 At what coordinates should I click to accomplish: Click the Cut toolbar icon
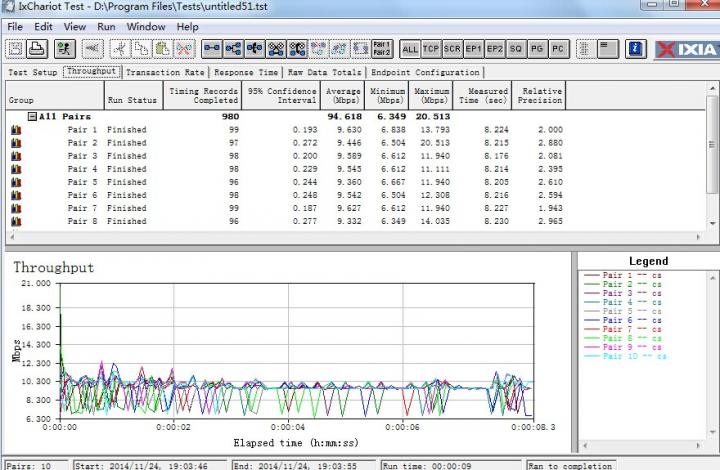coord(120,49)
